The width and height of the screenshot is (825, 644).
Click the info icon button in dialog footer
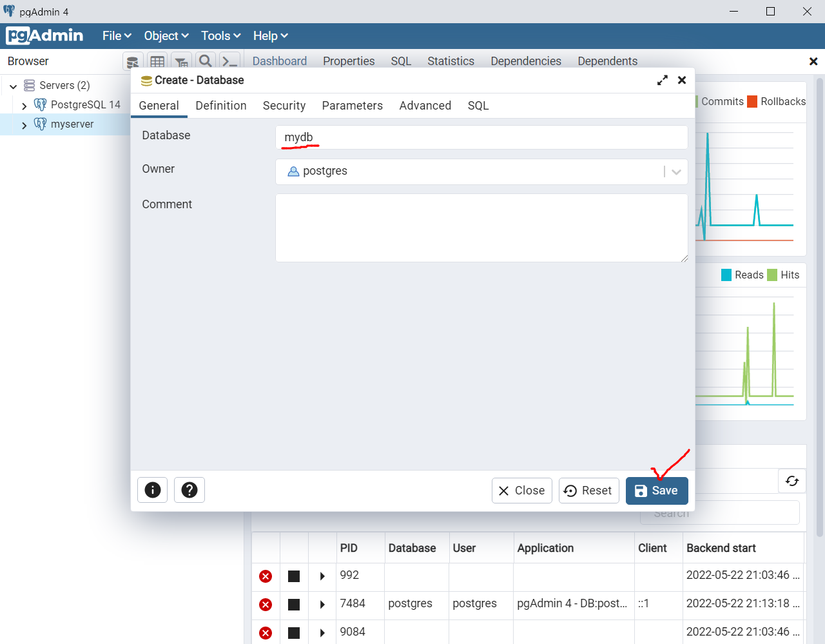[x=153, y=490]
